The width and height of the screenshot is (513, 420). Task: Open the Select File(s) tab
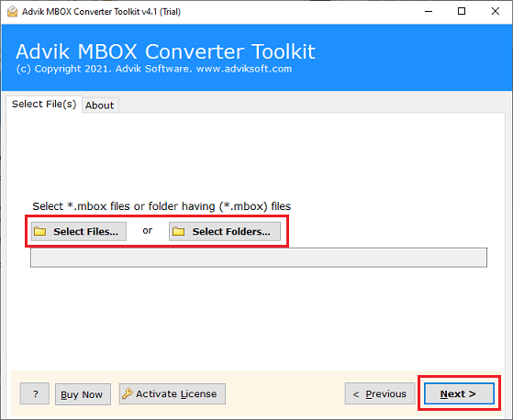click(x=44, y=104)
